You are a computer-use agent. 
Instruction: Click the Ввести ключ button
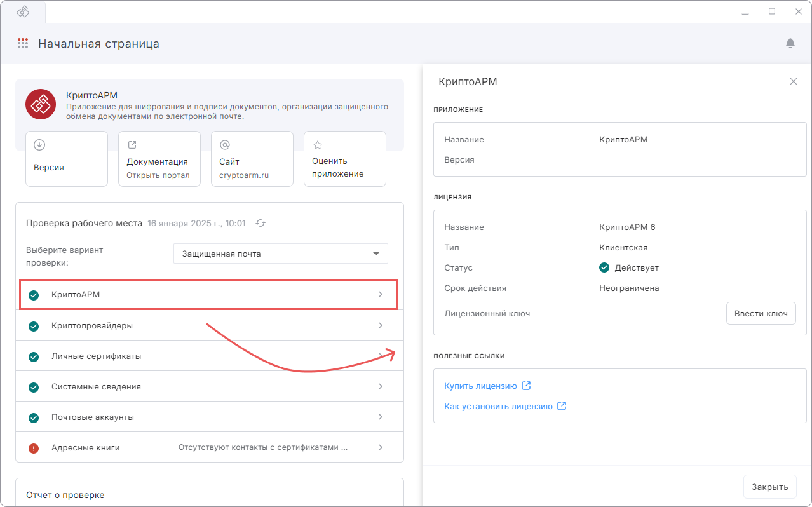point(761,313)
